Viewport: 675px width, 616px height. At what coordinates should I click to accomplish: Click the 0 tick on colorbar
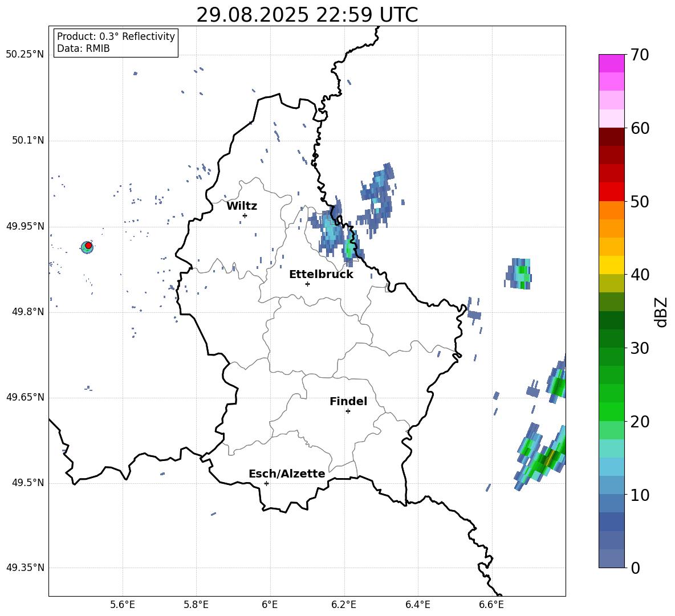[635, 568]
